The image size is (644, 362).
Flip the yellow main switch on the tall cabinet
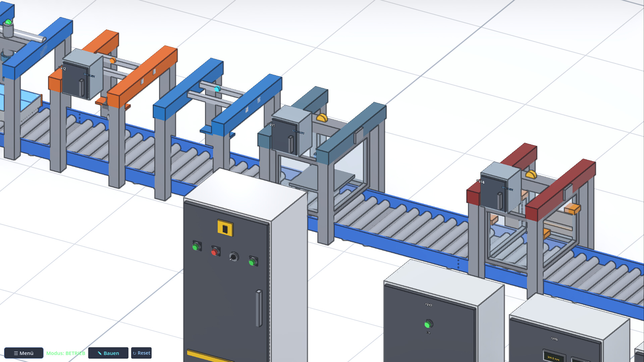[225, 229]
